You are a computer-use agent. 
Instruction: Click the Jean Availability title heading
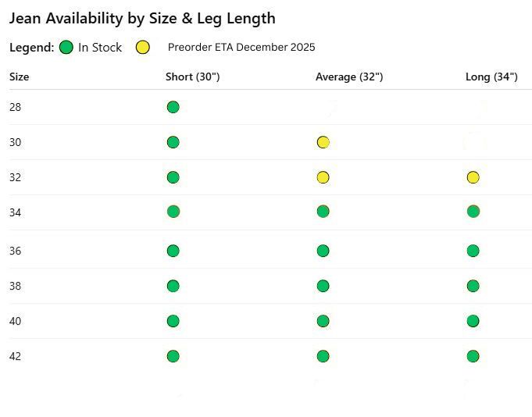point(142,18)
